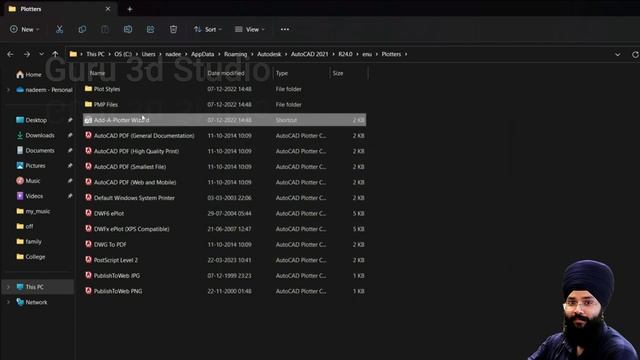Select the PMP Files folder
This screenshot has width=640, height=360.
tap(224, 104)
